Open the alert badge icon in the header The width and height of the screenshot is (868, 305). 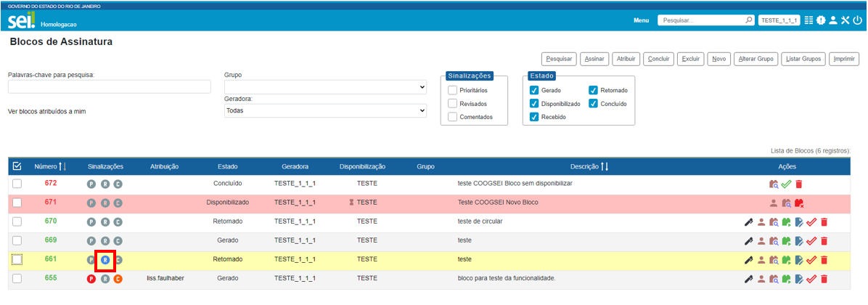(x=821, y=20)
